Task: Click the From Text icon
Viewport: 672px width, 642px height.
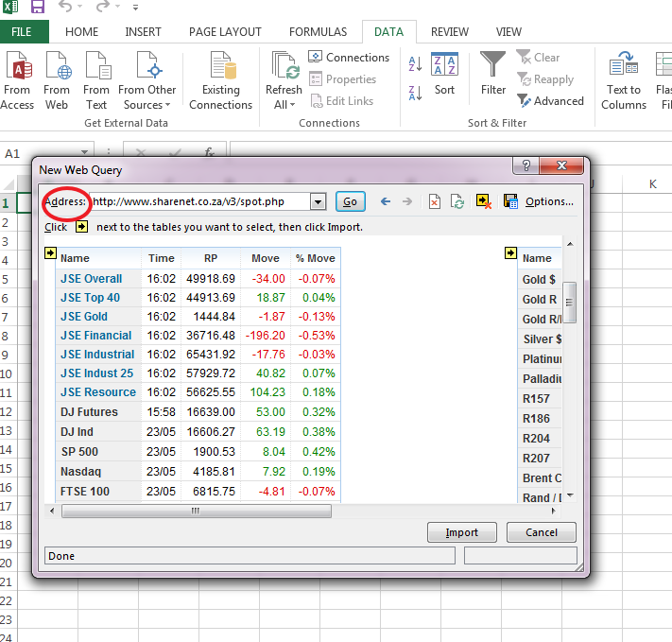Action: point(98,65)
